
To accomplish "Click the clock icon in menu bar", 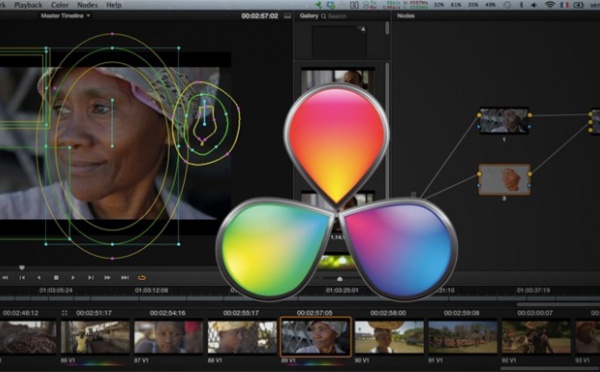I will pos(507,5).
